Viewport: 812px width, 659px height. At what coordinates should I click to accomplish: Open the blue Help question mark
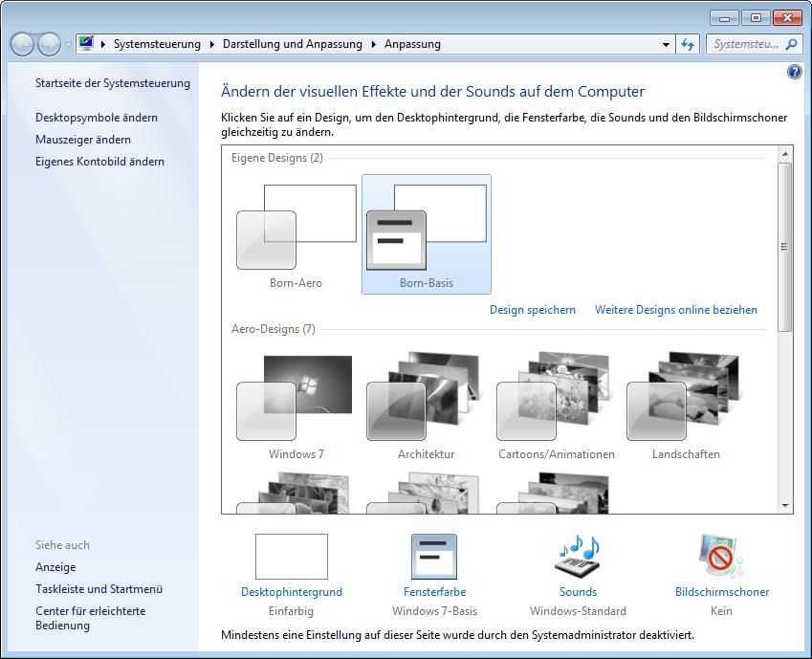(x=795, y=72)
